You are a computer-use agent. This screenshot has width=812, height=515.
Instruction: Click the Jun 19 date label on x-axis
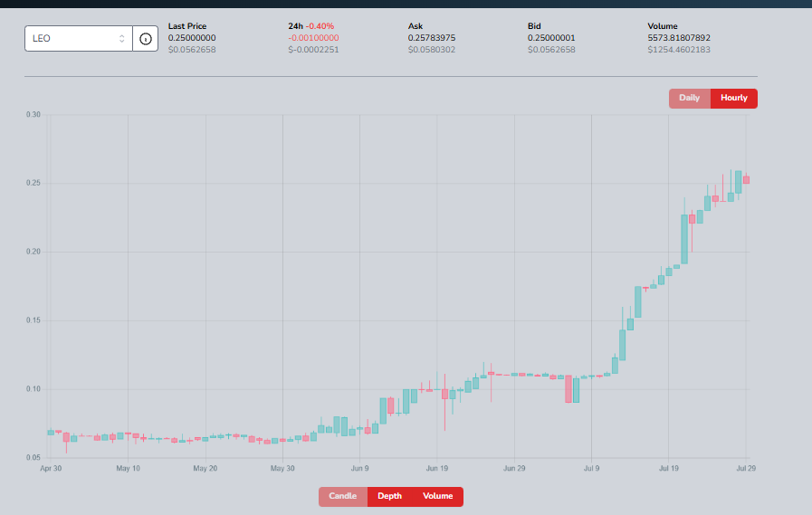[x=436, y=469]
